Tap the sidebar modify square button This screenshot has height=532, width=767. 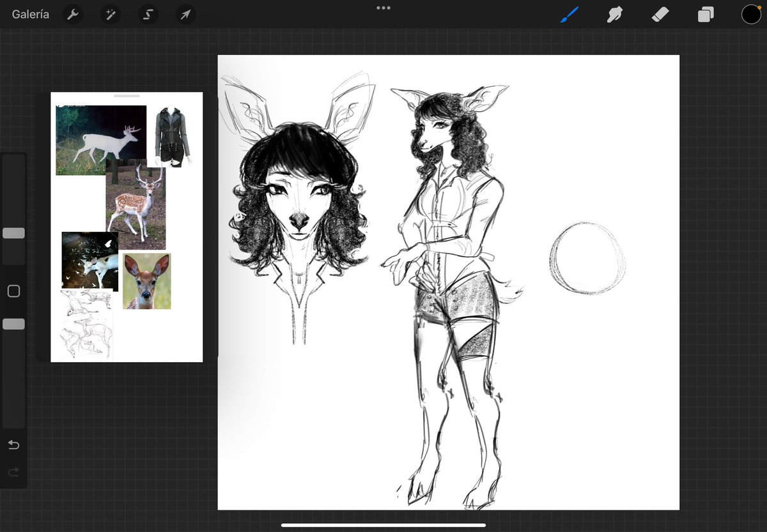(13, 291)
